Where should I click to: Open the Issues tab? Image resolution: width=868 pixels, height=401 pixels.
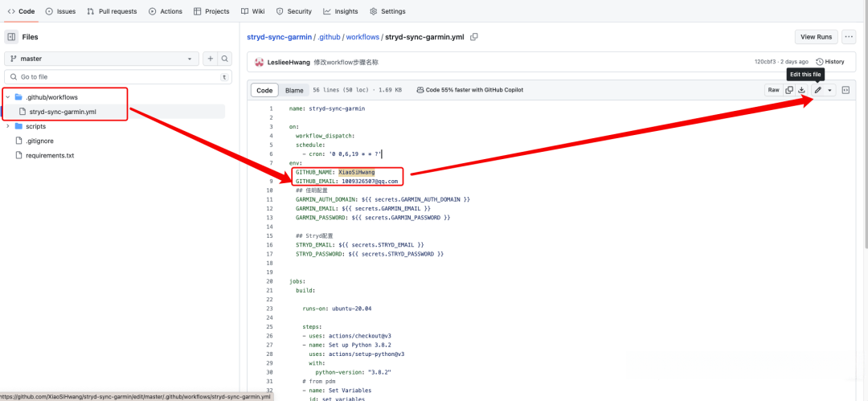[60, 11]
